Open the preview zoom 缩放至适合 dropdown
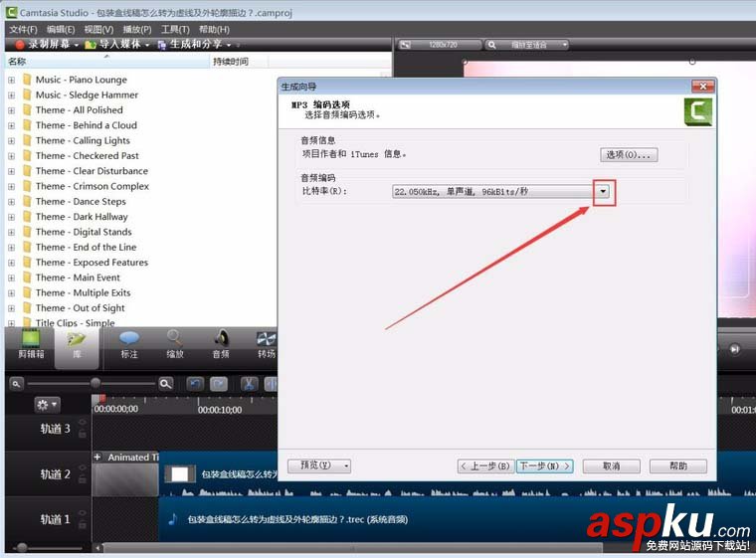The image size is (756, 558). coord(527,45)
